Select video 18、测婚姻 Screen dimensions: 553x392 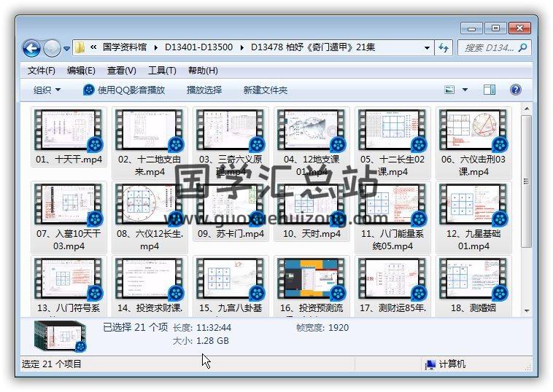(x=473, y=286)
